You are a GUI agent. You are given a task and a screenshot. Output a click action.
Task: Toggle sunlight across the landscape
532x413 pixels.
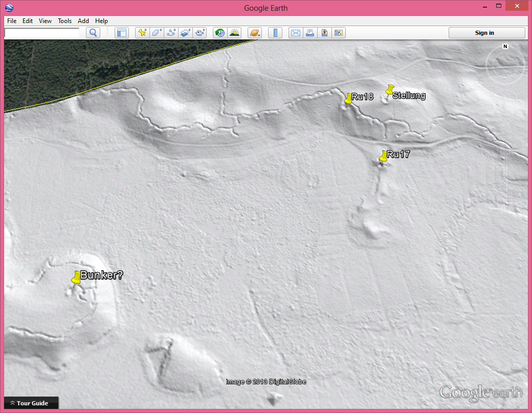tap(234, 33)
